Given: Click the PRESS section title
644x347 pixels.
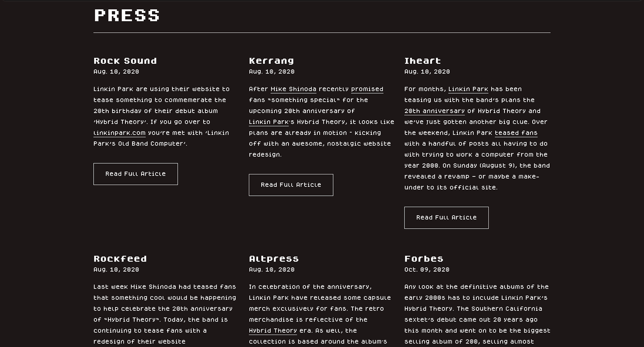Looking at the screenshot, I should [127, 15].
